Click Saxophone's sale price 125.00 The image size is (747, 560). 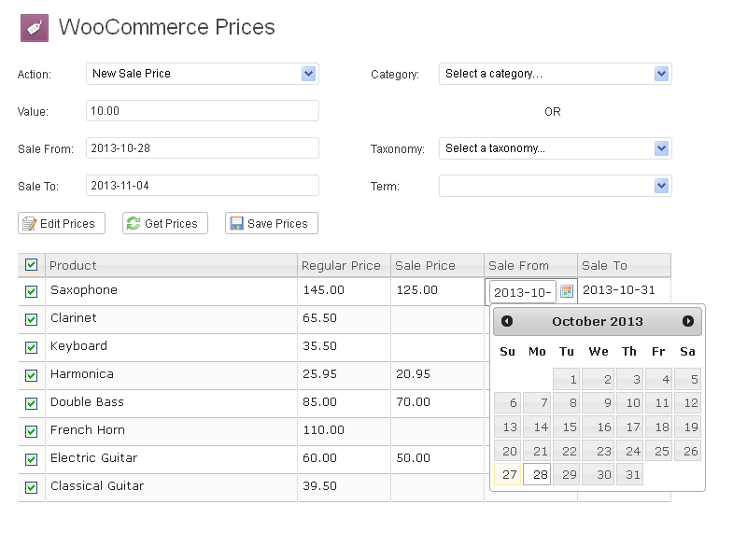click(416, 290)
